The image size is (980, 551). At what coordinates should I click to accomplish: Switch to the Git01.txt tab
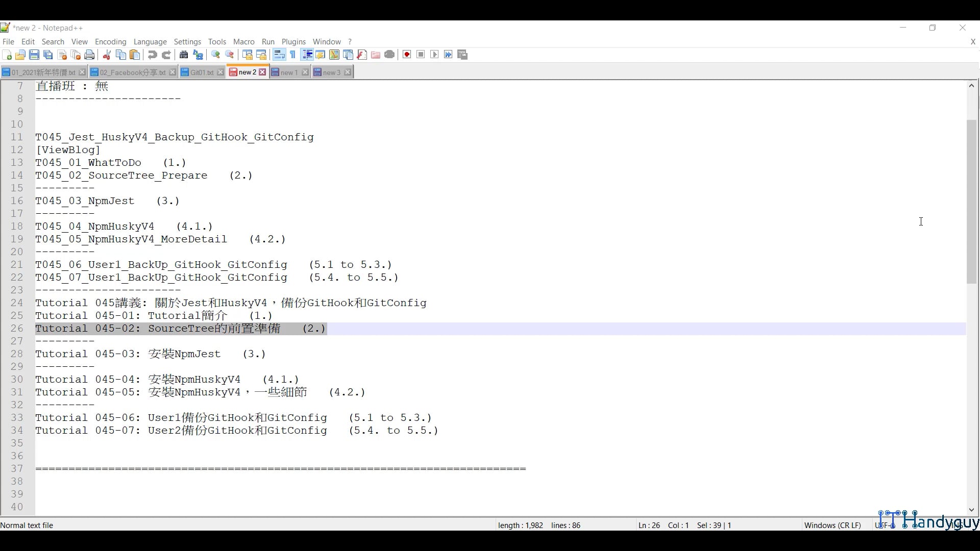(x=200, y=72)
